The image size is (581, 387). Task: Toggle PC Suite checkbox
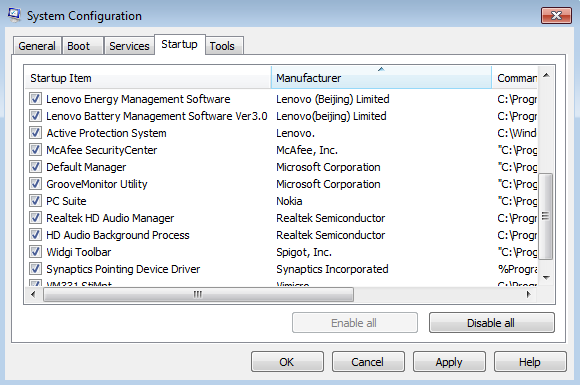click(36, 201)
